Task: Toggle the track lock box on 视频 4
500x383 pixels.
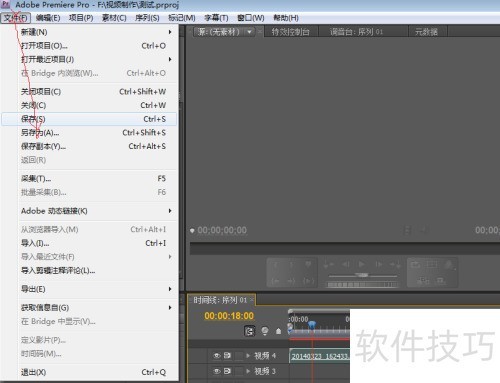Action: pyautogui.click(x=239, y=356)
